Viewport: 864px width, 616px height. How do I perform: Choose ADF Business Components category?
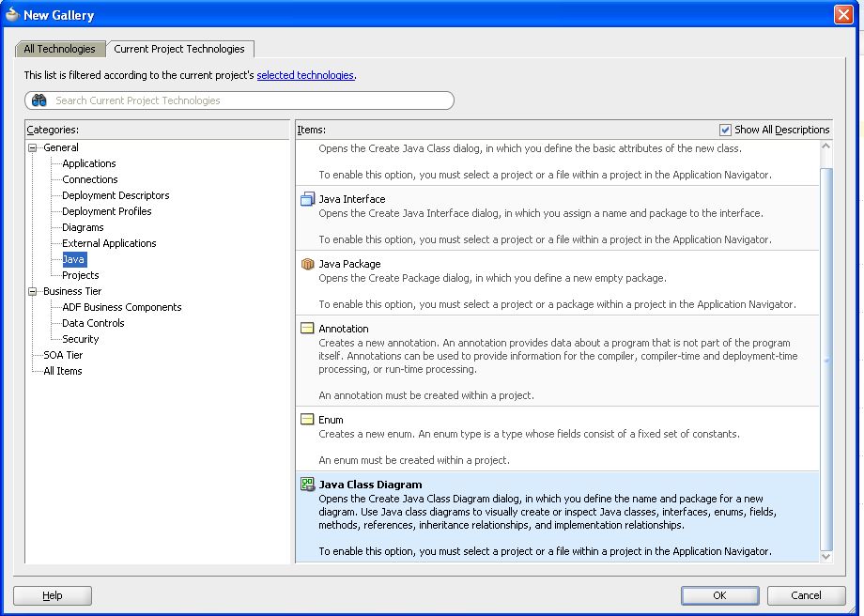coord(122,307)
